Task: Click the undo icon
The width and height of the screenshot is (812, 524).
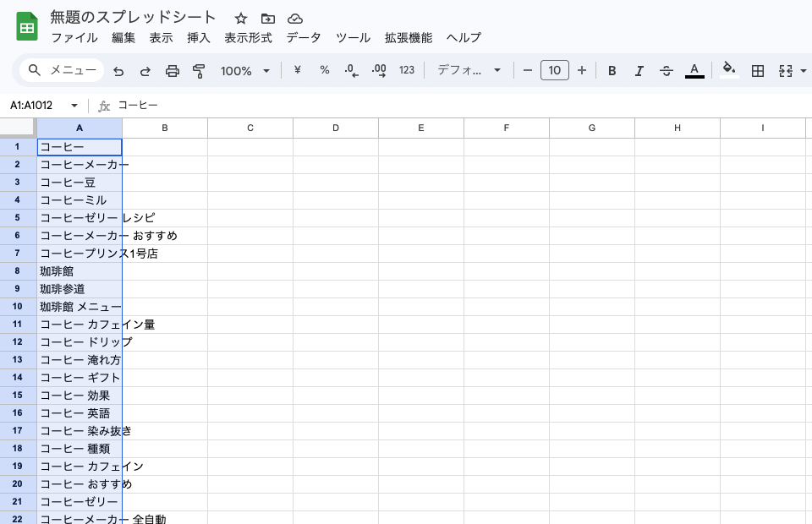Action: (118, 71)
